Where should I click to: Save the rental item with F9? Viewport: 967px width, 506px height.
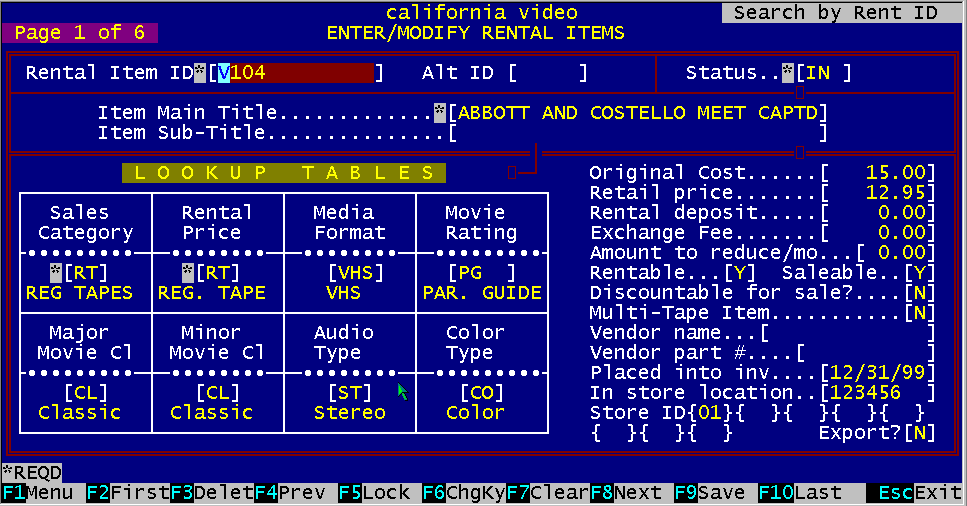712,493
